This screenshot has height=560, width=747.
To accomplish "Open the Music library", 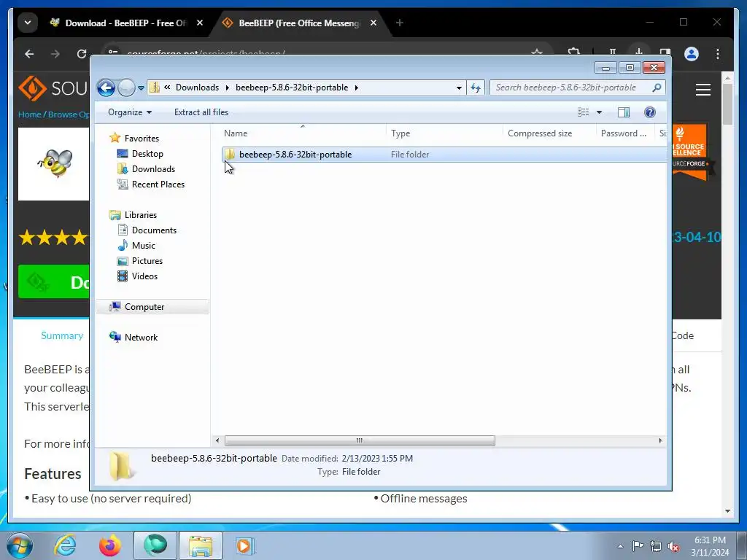I will (144, 246).
